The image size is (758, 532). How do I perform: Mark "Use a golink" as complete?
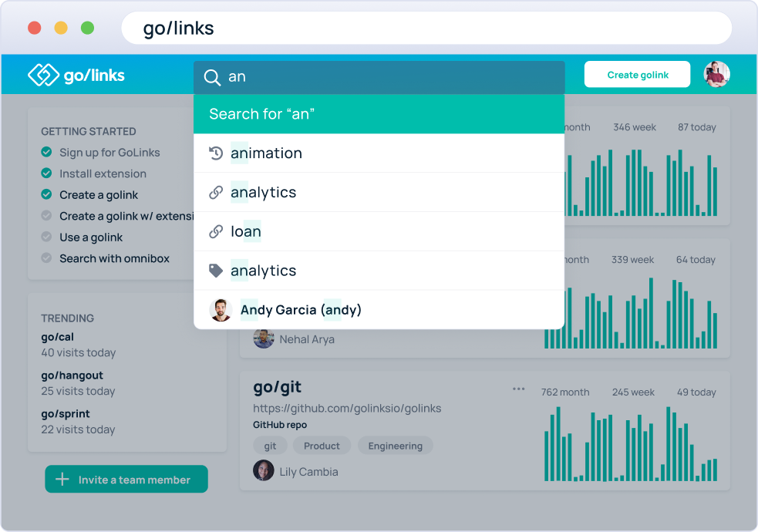point(45,237)
